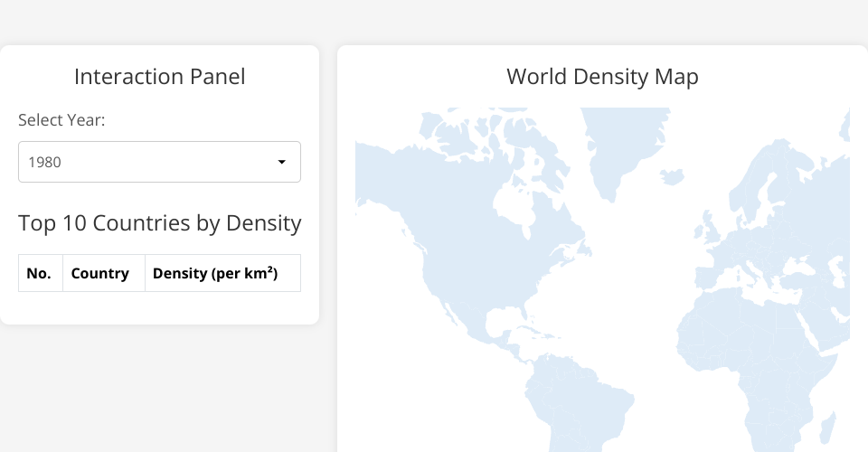
Task: Click the Select Year label
Action: (61, 120)
